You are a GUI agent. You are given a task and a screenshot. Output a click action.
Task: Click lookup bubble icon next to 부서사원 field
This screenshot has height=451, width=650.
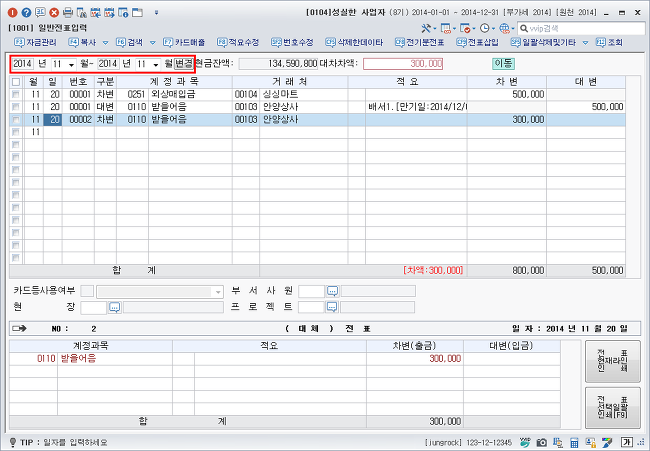(332, 291)
